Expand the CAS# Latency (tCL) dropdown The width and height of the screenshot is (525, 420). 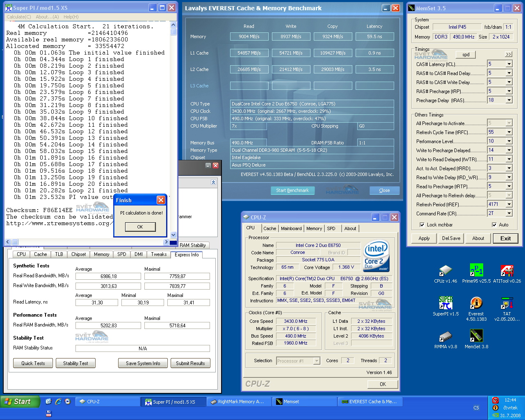[x=509, y=64]
